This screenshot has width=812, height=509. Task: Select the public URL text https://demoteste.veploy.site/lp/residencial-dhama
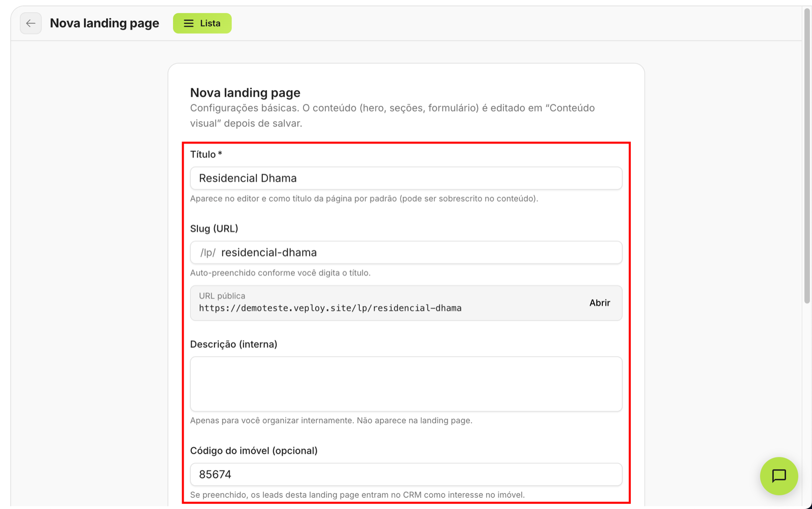click(x=330, y=308)
